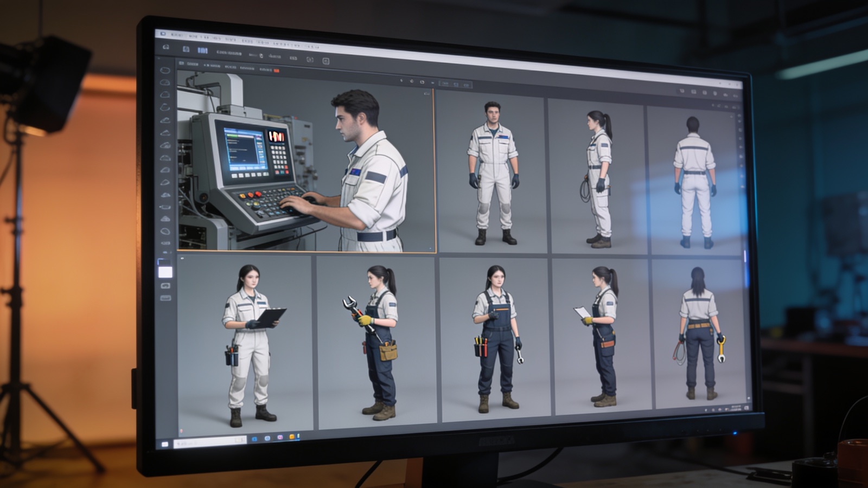Open the side-view woman in overalls holding paper

coord(602,336)
